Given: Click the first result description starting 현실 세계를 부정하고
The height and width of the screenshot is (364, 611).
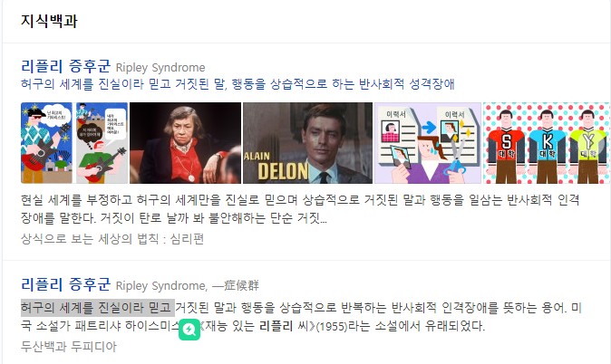Looking at the screenshot, I should [300, 209].
